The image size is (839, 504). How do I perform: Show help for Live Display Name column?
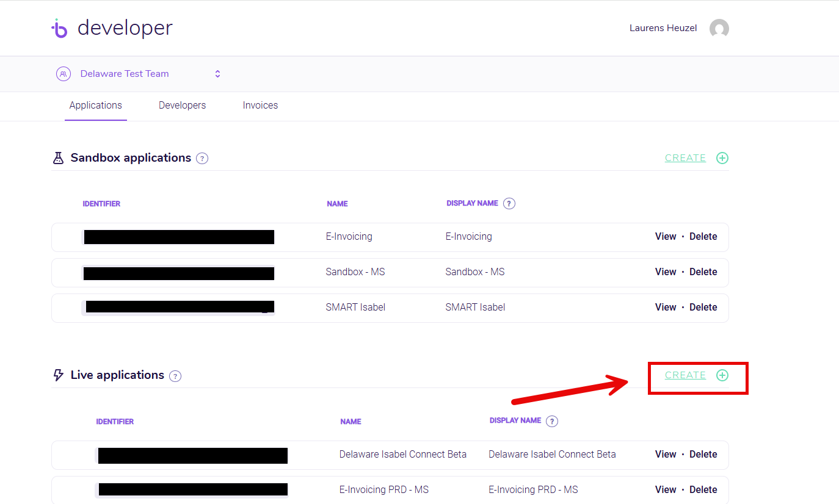[552, 421]
